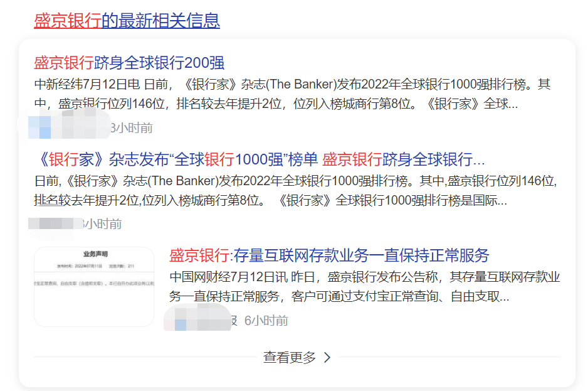Click the 6小时前 timestamp

[x=266, y=321]
